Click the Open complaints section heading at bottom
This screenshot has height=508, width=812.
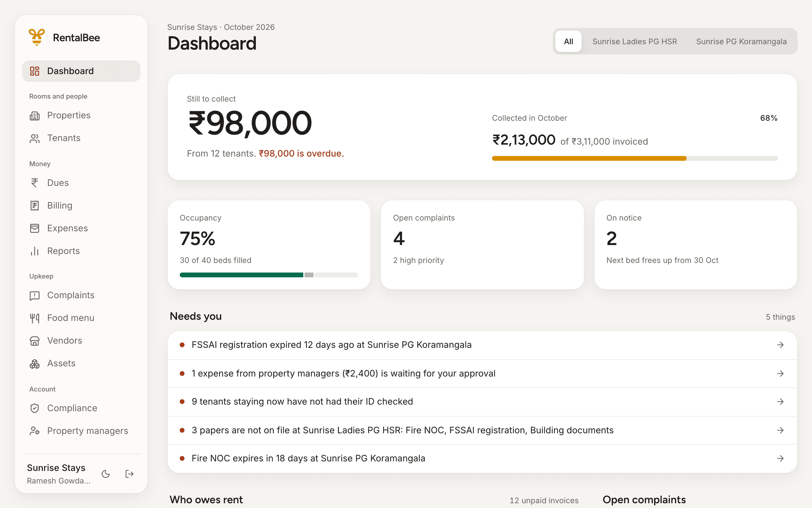tap(644, 500)
